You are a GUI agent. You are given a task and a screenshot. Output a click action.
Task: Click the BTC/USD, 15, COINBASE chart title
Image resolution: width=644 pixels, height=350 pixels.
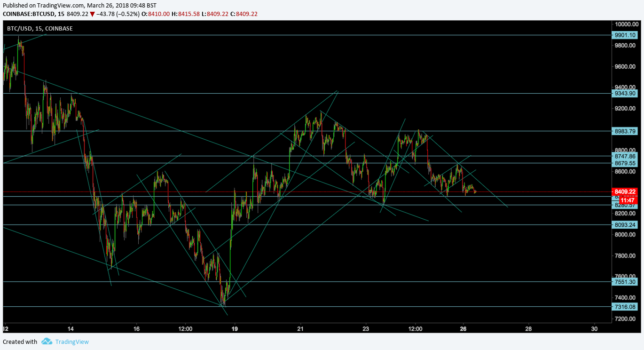click(x=39, y=29)
